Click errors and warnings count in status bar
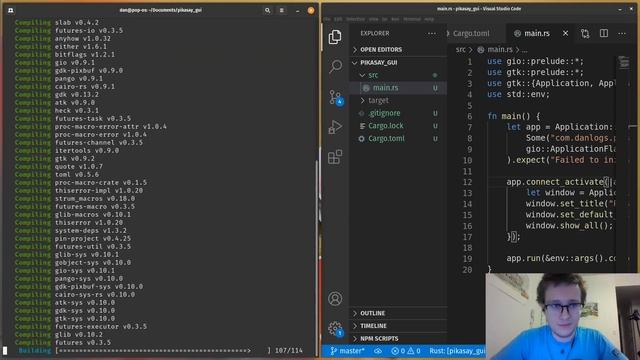 pos(406,351)
